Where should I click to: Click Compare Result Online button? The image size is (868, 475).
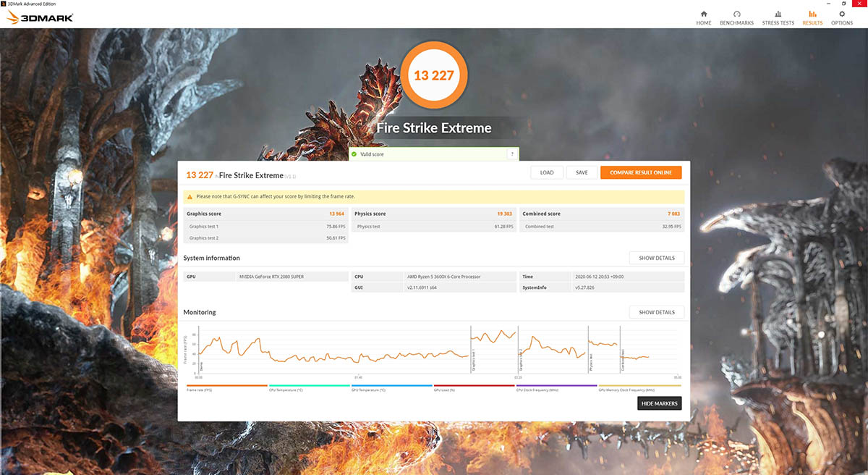[x=640, y=172]
